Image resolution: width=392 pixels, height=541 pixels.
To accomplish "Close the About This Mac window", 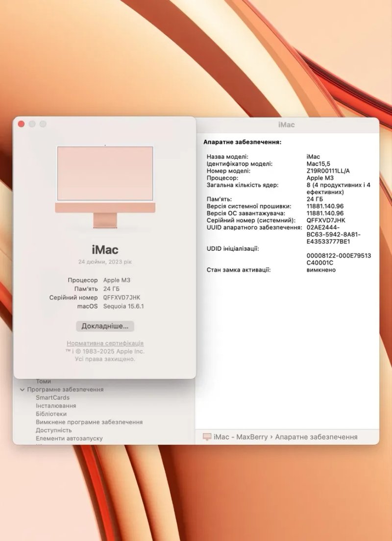I will (21, 124).
